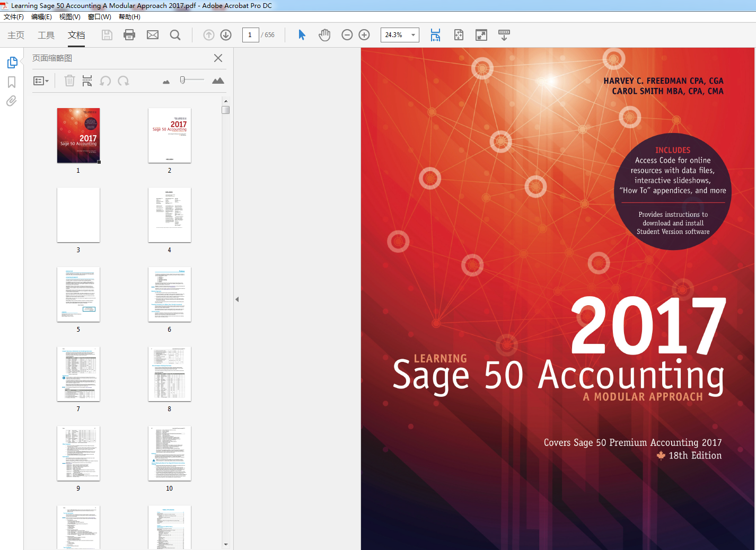The width and height of the screenshot is (756, 550).
Task: Select page 10 thumbnail
Action: click(x=170, y=454)
